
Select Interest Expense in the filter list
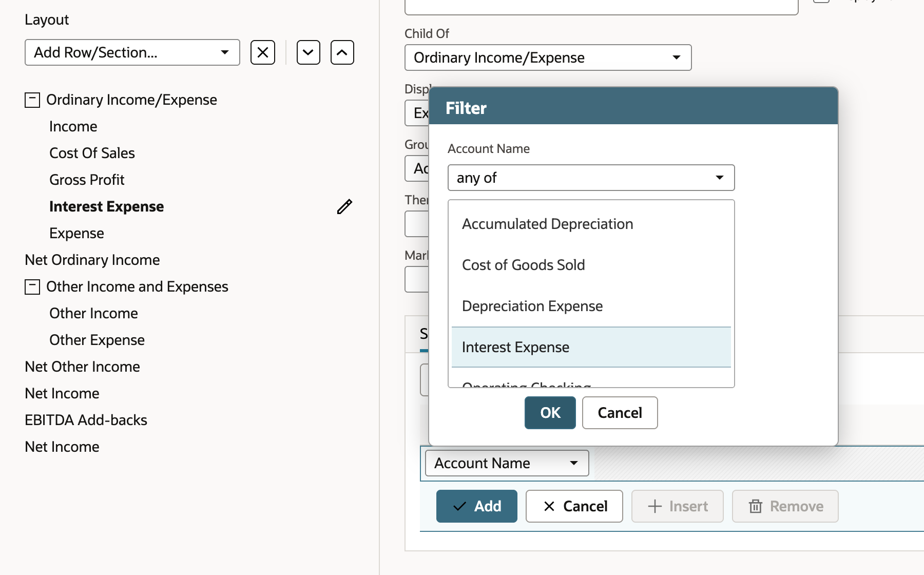(591, 347)
